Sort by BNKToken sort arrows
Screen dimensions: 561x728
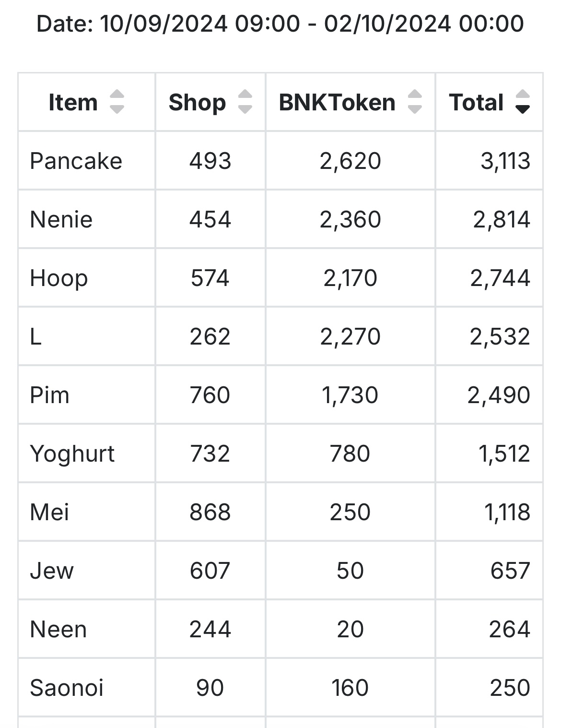[415, 102]
